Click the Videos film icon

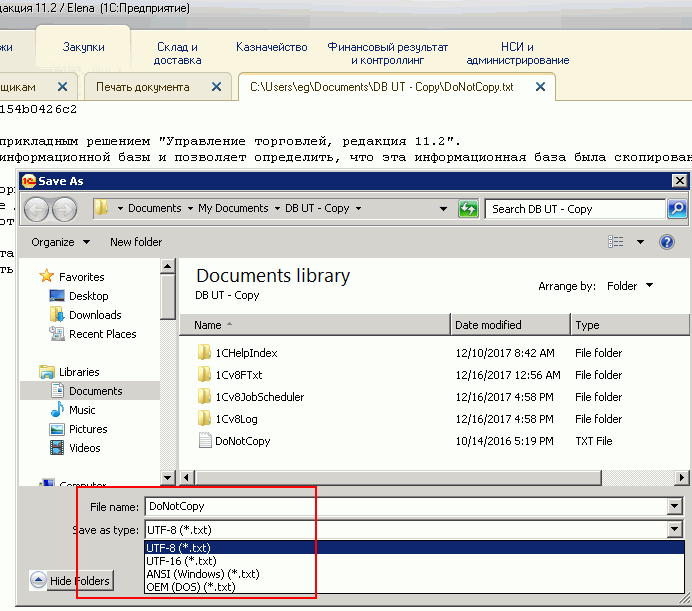coord(57,448)
